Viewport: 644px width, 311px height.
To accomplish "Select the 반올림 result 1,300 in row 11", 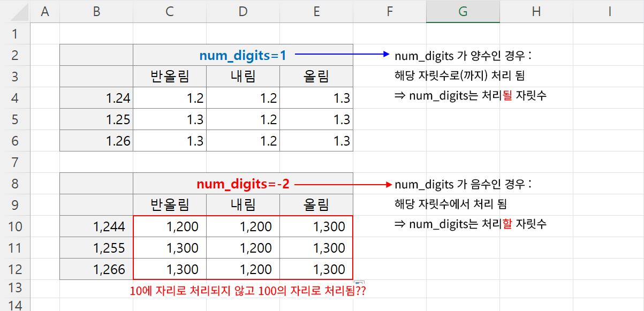I will 170,248.
